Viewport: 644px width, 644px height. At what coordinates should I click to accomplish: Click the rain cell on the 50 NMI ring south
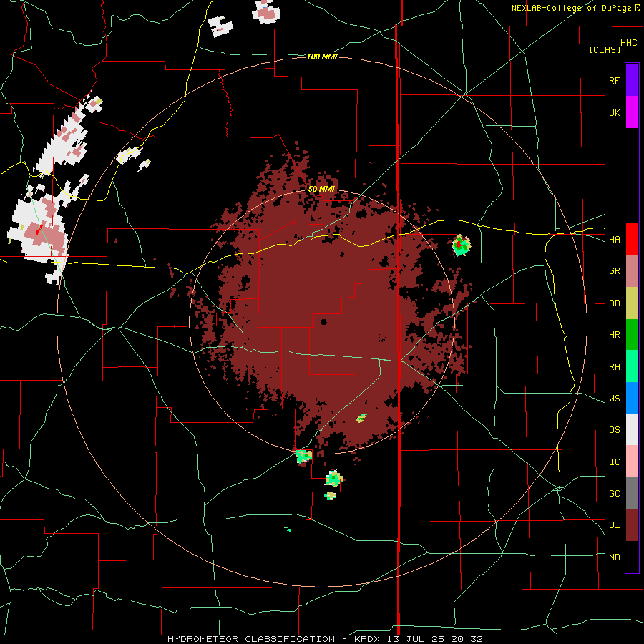pos(304,456)
